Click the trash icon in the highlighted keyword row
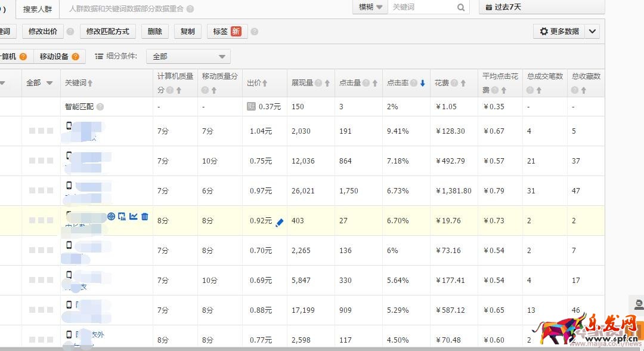The image size is (644, 351). coord(145,216)
